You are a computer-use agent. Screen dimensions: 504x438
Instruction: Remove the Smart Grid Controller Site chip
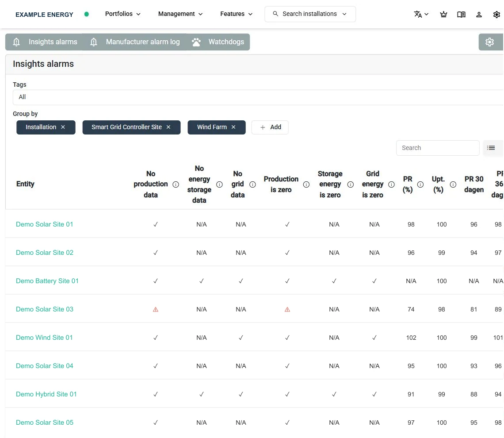168,127
